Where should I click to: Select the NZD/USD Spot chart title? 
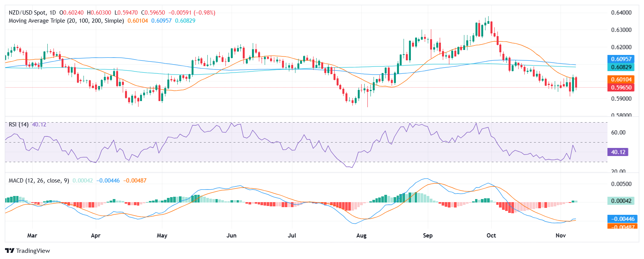click(32, 13)
